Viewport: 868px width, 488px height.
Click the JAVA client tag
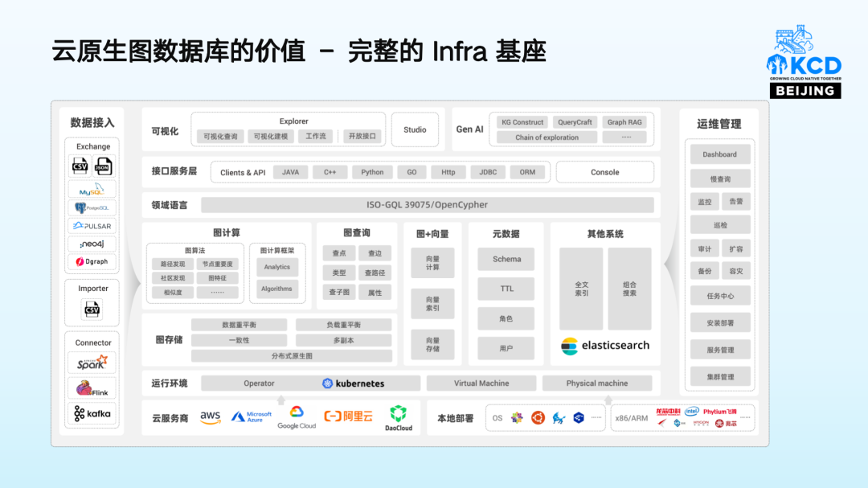tap(291, 172)
